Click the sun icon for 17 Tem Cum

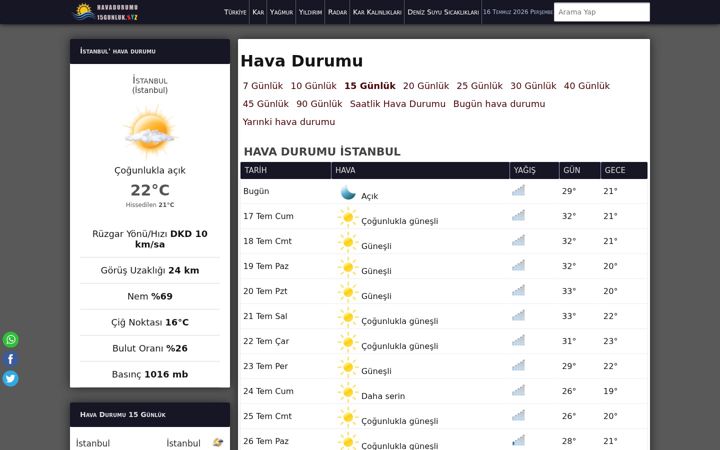pos(348,217)
